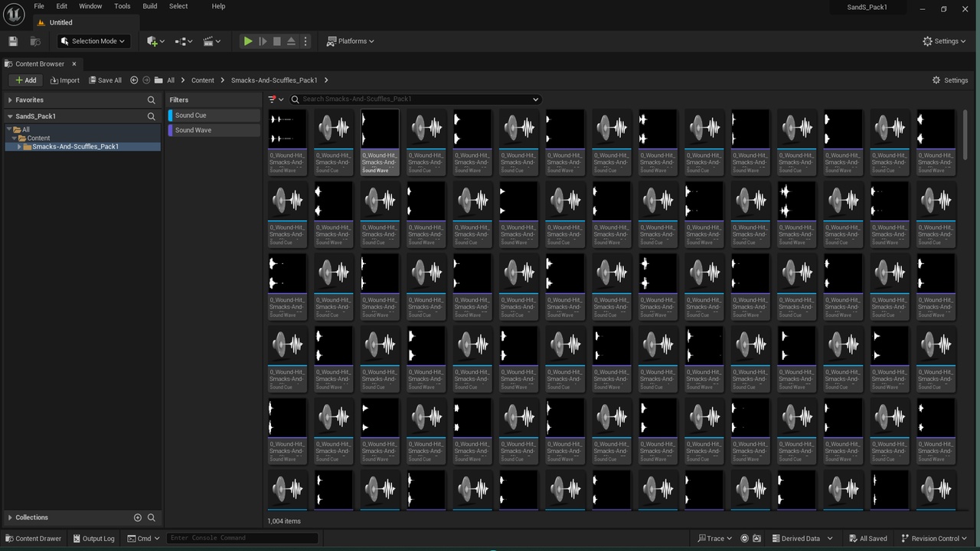980x551 pixels.
Task: Click the Add button in Content Browser
Action: click(26, 80)
